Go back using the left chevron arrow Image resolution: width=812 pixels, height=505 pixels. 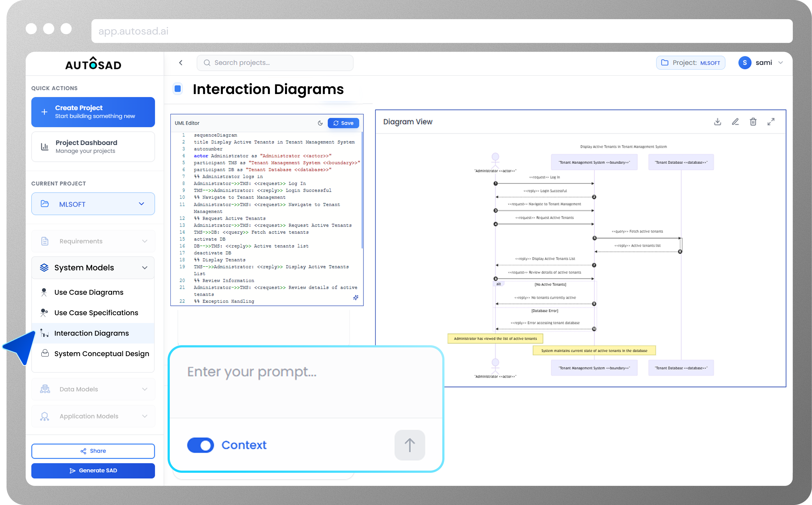[x=181, y=63]
